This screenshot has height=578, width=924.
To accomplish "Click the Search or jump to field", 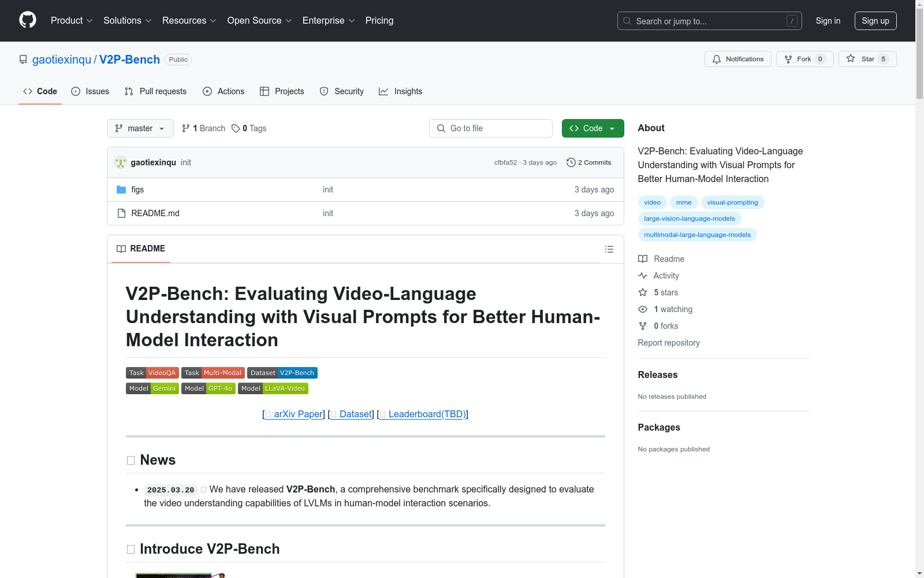I will point(710,21).
